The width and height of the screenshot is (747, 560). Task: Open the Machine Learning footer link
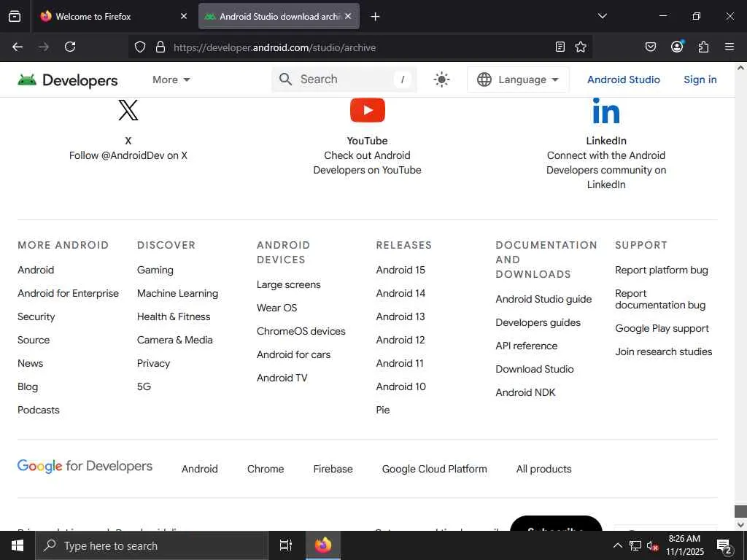178,293
